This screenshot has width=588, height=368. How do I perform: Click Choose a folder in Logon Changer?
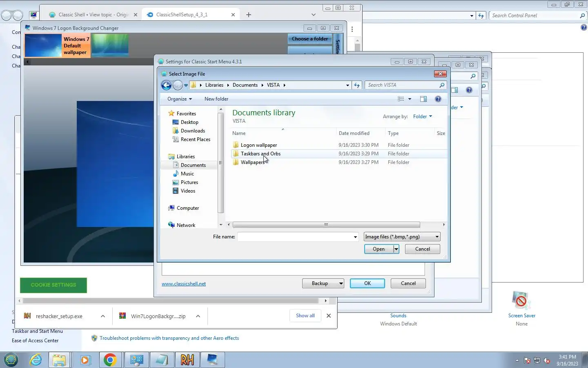coord(310,39)
